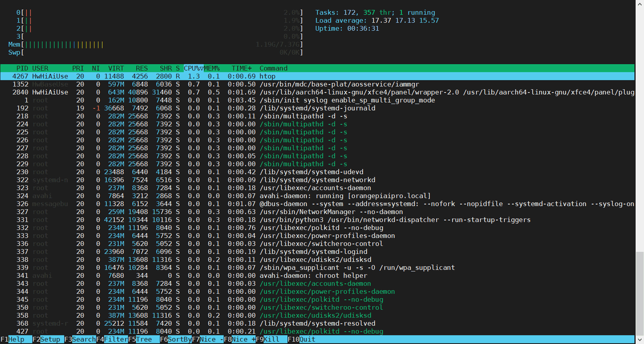644x344 pixels.
Task: Toggle F5 Tree view
Action: click(144, 339)
